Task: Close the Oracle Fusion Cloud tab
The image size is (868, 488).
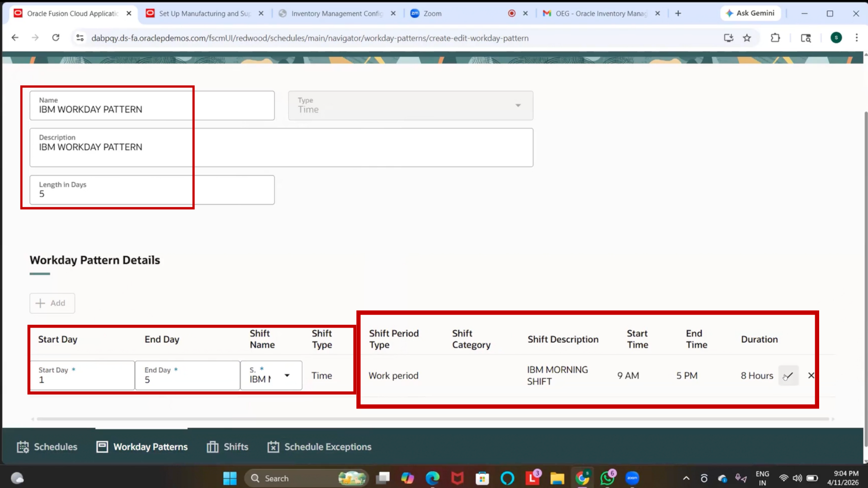Action: (129, 14)
